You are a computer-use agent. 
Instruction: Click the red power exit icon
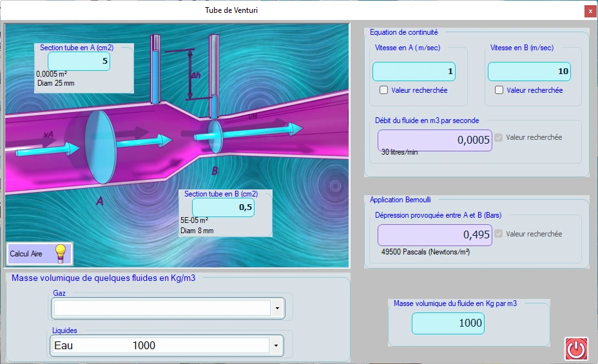click(x=576, y=349)
